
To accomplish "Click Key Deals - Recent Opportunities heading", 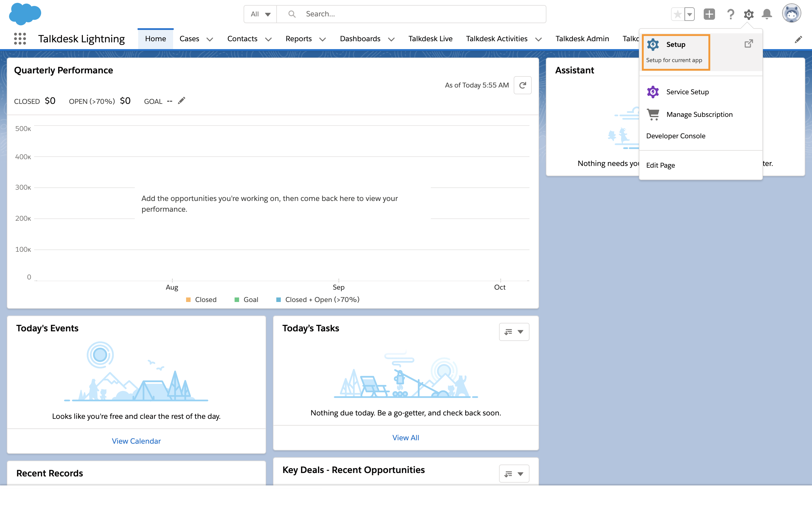I will coord(354,470).
